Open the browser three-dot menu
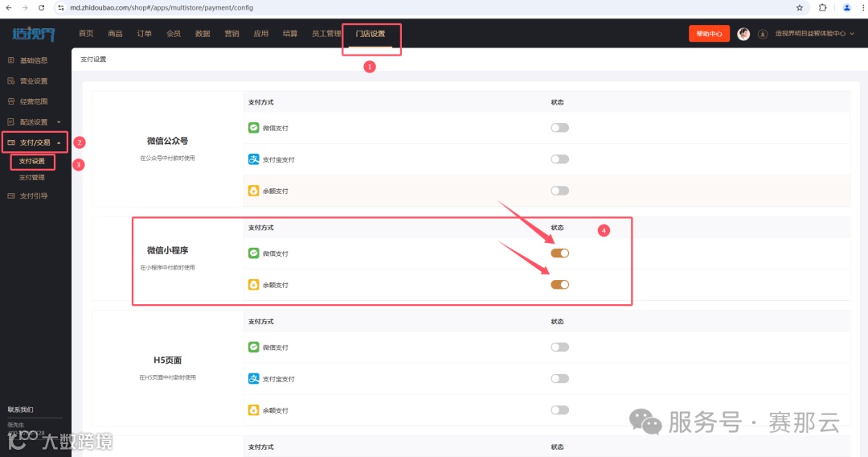Viewport: 868px width, 457px height. [863, 8]
